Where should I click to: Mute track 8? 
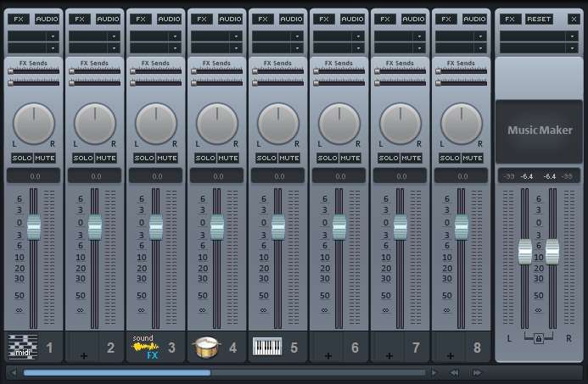(x=473, y=159)
